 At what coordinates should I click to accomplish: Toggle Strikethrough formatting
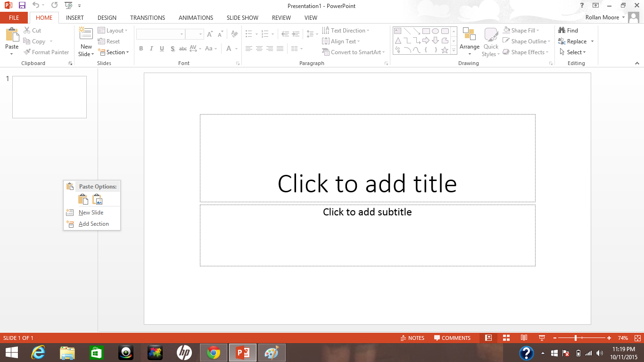183,49
